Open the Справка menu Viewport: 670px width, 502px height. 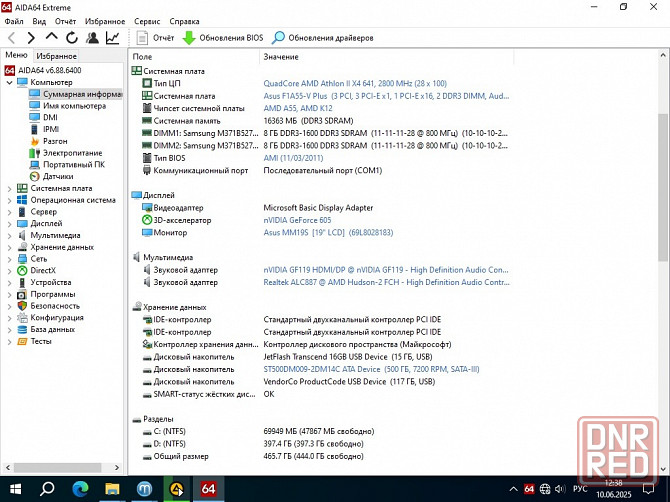pos(184,21)
